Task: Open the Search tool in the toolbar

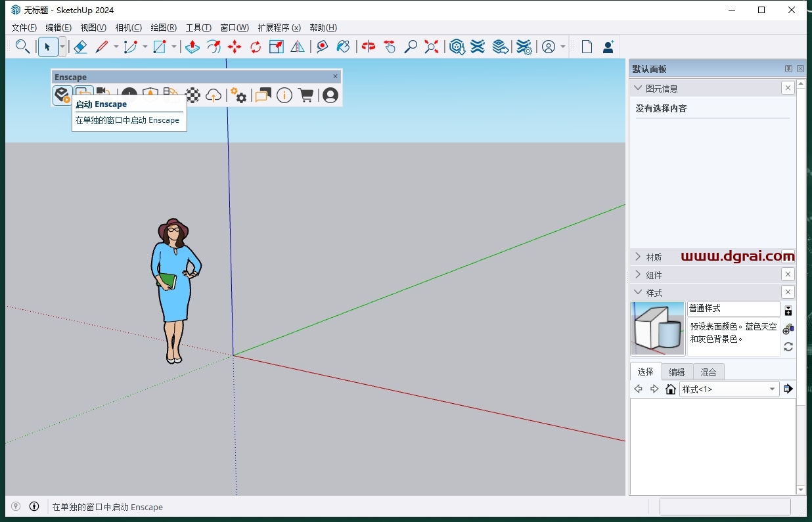Action: (x=22, y=47)
